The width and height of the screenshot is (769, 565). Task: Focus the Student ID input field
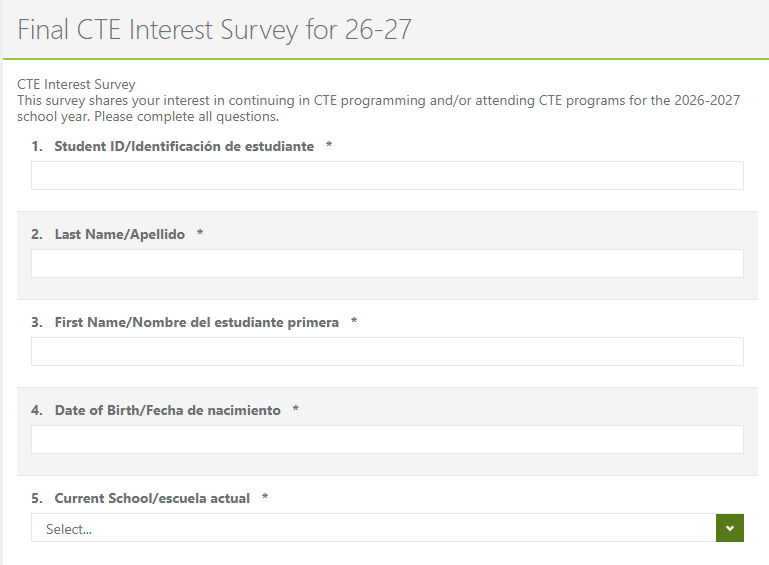387,176
